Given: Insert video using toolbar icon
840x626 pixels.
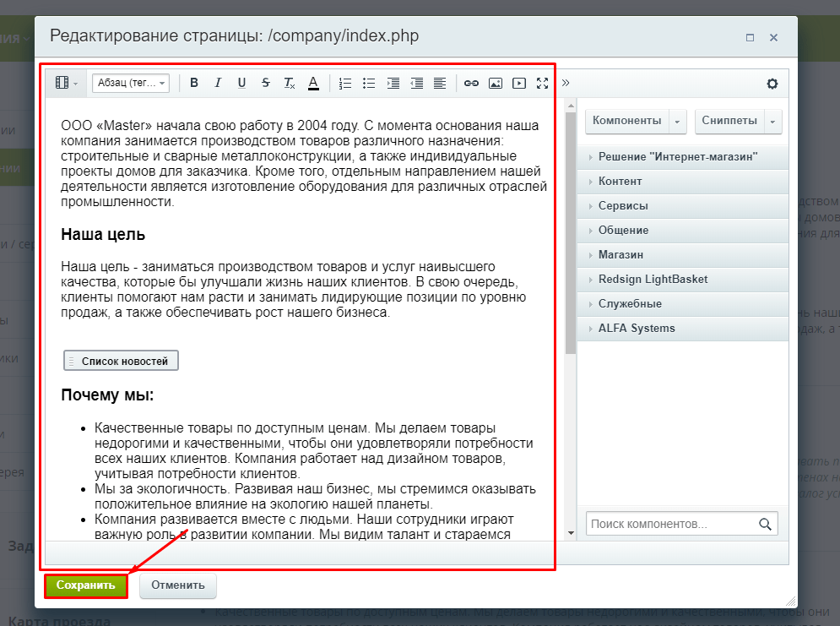Looking at the screenshot, I should coord(519,83).
